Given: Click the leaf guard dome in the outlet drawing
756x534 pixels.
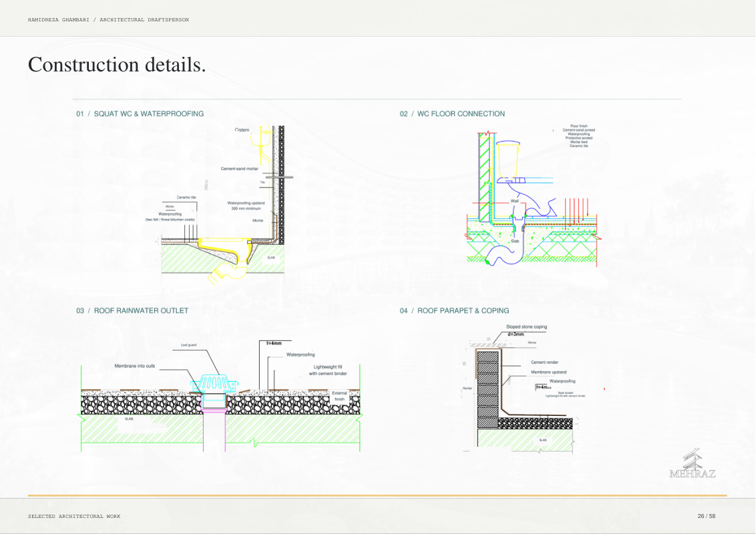Looking at the screenshot, I should point(214,383).
